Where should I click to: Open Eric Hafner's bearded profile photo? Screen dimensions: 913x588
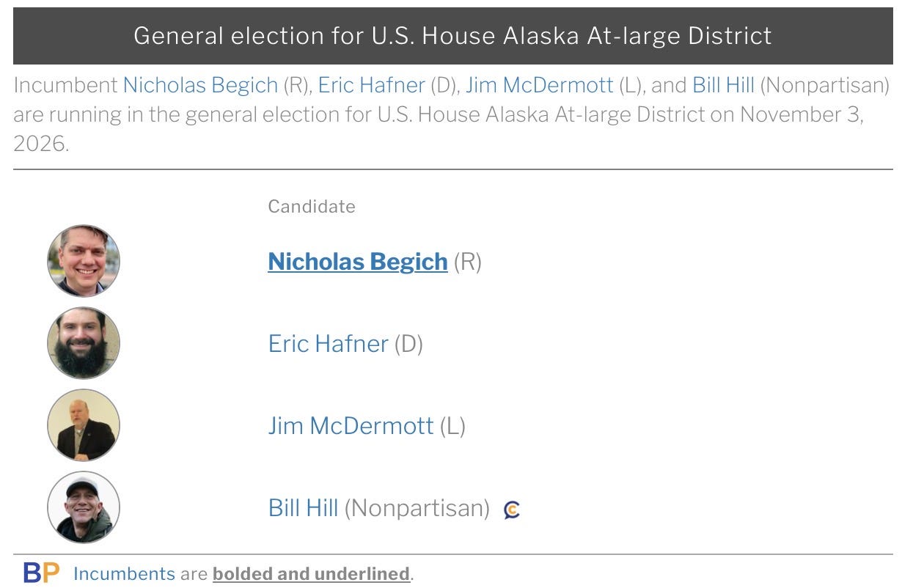click(x=84, y=343)
